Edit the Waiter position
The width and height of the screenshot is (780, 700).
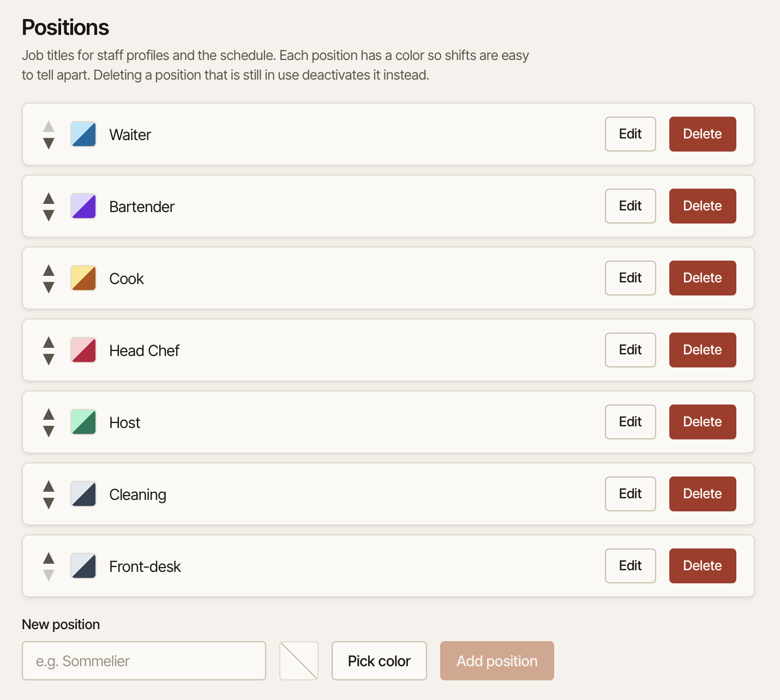pyautogui.click(x=631, y=134)
